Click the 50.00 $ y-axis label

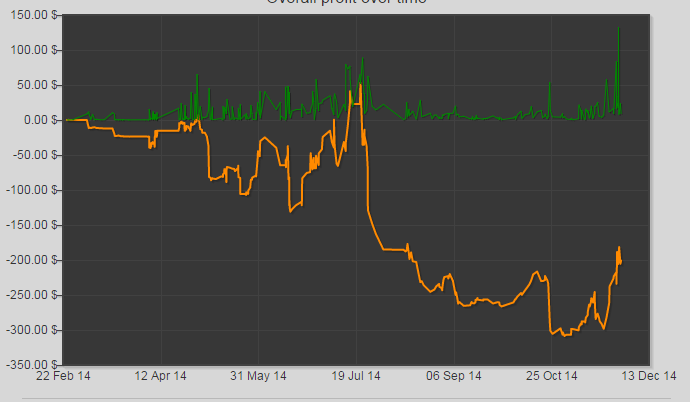38,85
